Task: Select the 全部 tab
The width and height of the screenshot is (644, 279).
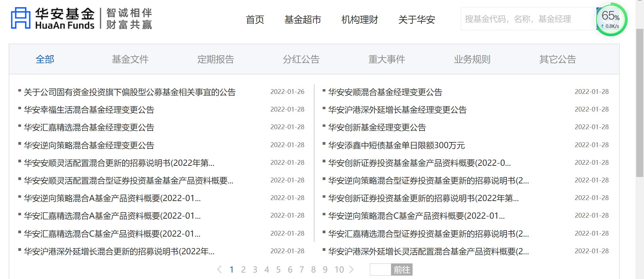Action: click(x=45, y=59)
